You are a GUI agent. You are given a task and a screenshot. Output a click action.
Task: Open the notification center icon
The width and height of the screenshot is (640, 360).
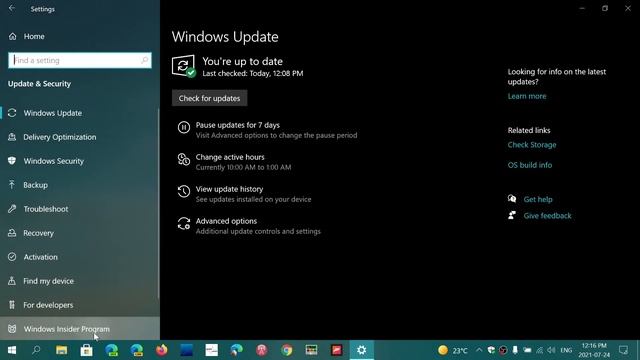(x=623, y=350)
